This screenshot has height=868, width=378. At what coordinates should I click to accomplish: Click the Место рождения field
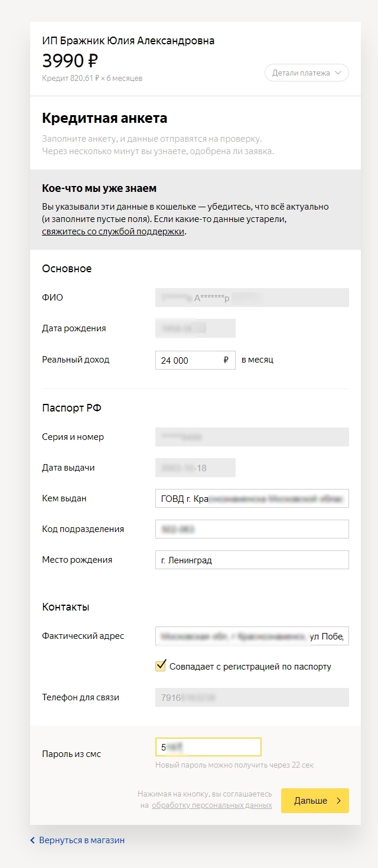(252, 560)
